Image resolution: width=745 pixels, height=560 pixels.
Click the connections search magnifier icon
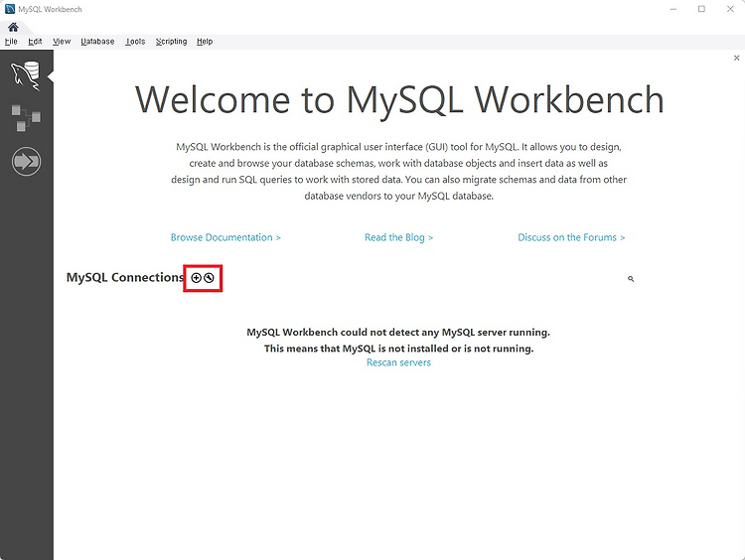tap(631, 279)
